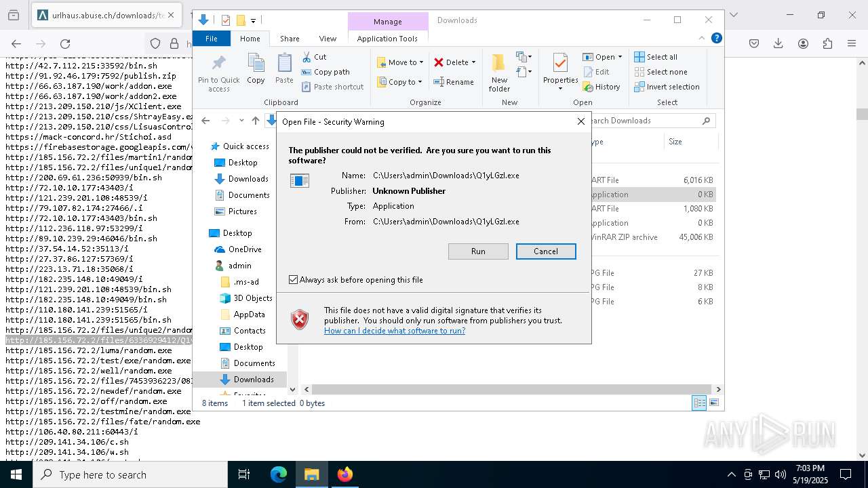Cut the selected file

(314, 57)
